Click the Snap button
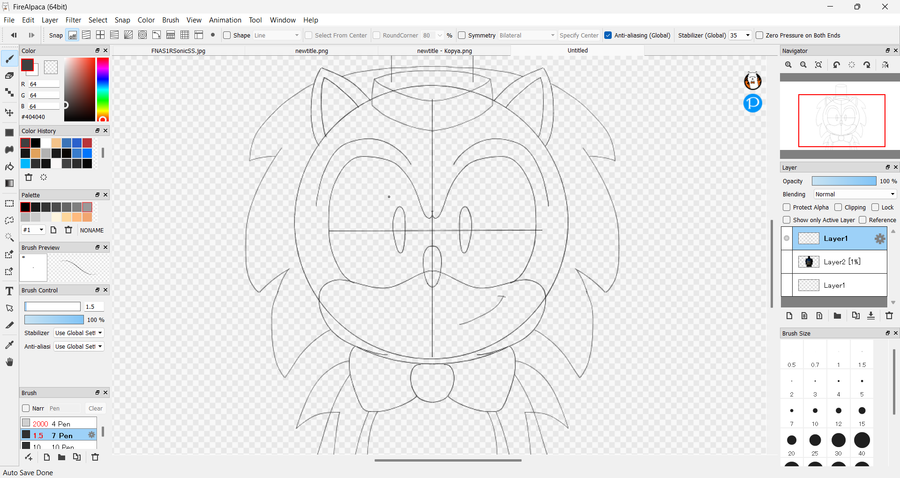The image size is (900, 478). pyautogui.click(x=56, y=35)
